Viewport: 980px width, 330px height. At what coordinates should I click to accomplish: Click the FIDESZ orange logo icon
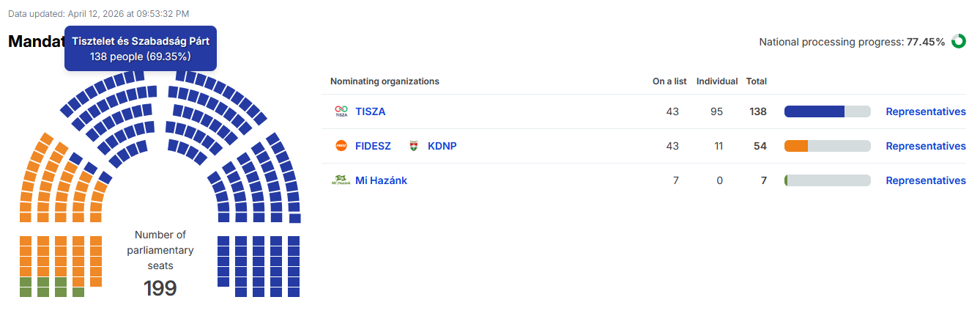click(341, 146)
